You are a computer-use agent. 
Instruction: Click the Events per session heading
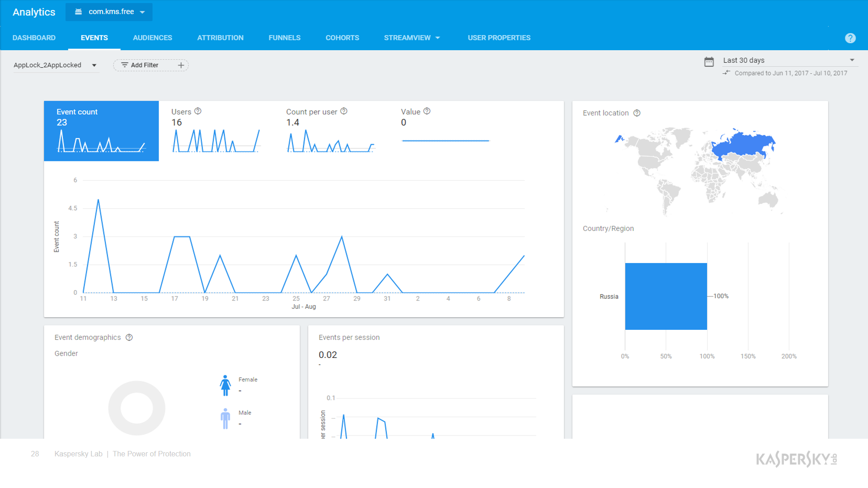349,338
